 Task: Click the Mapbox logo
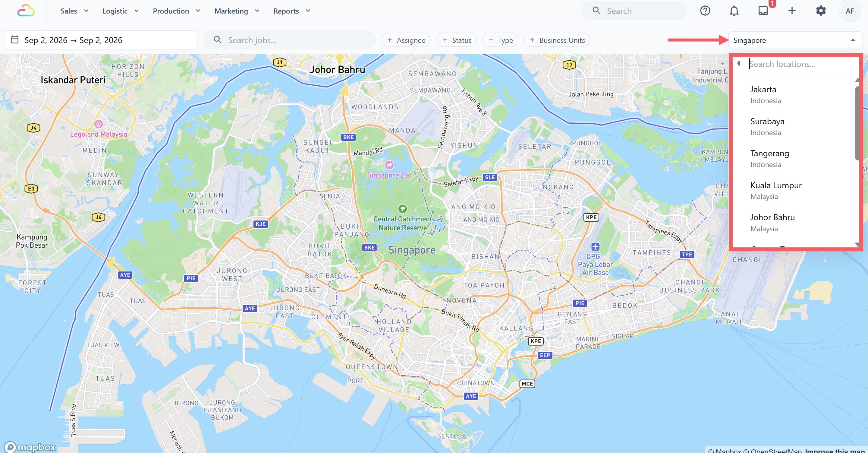[30, 447]
